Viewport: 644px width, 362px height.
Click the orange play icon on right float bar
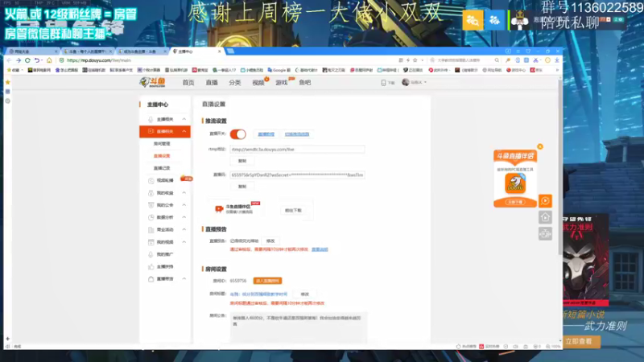coord(545,200)
